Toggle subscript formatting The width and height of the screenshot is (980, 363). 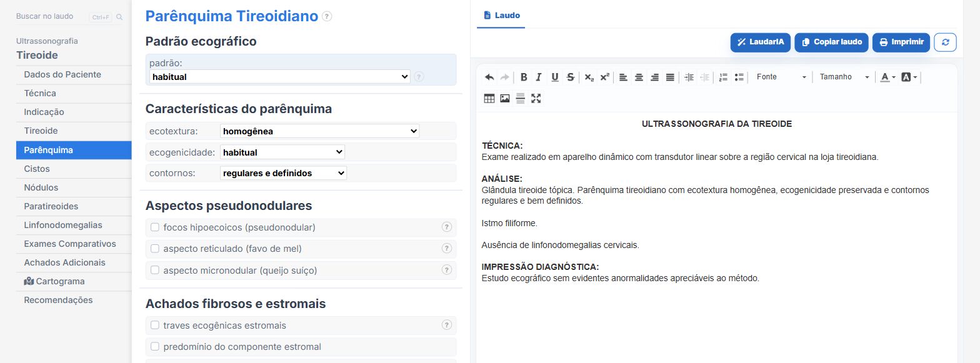[589, 77]
